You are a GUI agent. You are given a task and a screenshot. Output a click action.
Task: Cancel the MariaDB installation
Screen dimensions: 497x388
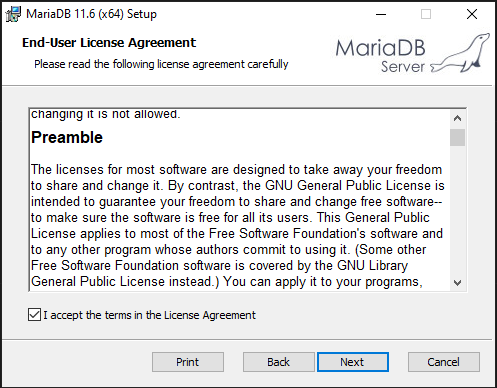coord(444,362)
